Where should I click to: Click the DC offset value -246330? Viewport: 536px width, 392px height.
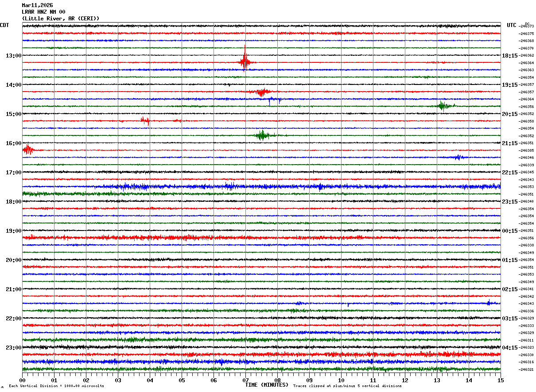coord(526,355)
